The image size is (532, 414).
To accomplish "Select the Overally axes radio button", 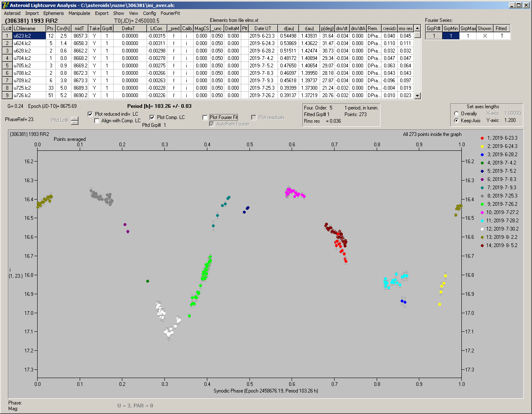I will (456, 114).
